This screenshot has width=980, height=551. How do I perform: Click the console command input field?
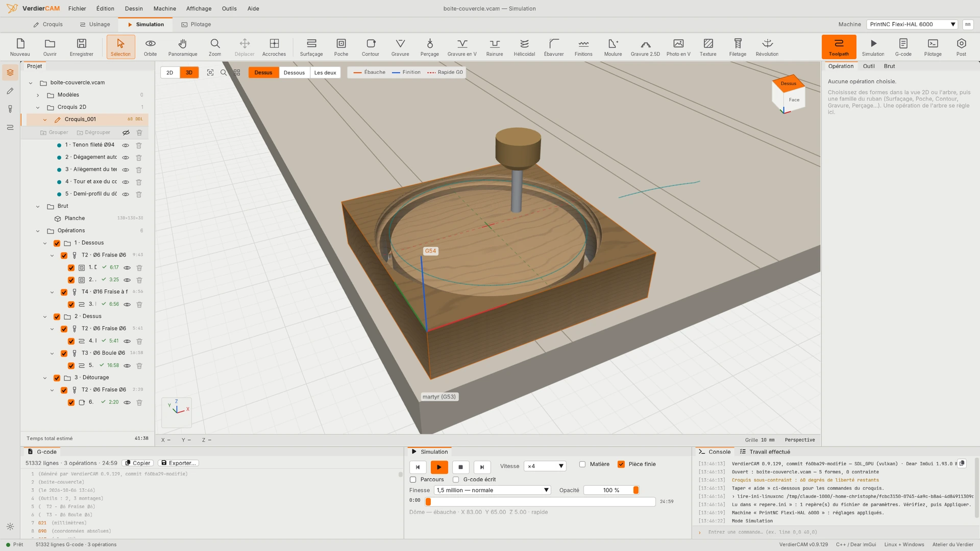coord(837,532)
